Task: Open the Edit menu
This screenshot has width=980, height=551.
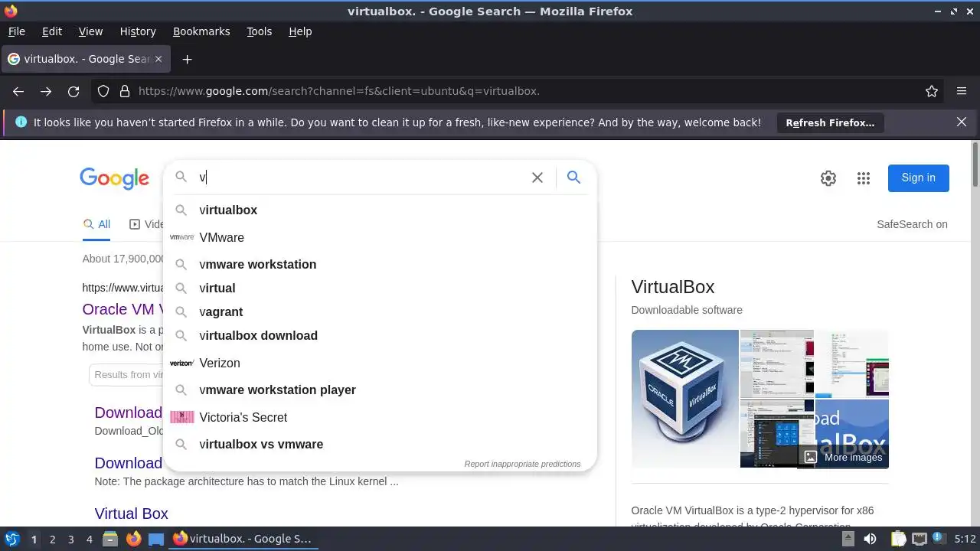Action: (x=52, y=31)
